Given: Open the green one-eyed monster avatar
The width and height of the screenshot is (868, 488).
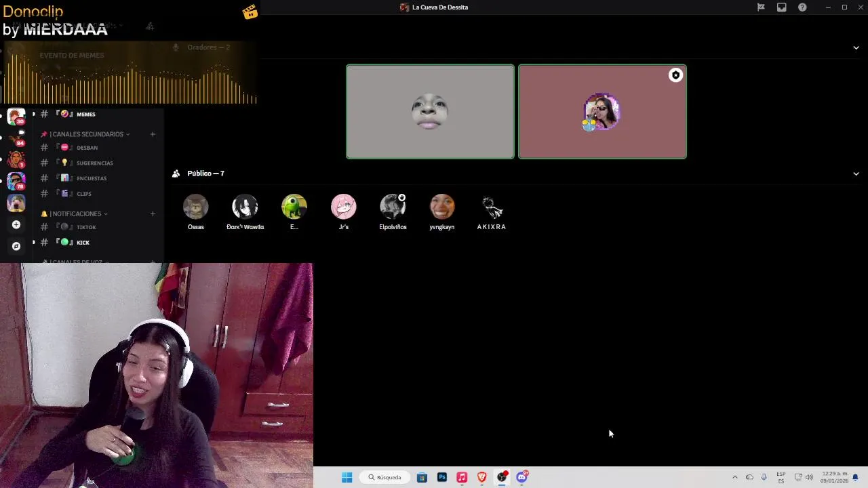Looking at the screenshot, I should coord(294,207).
